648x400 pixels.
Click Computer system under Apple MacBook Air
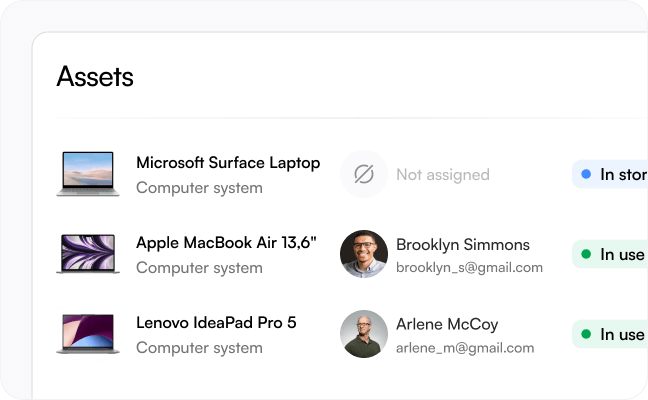pos(200,268)
